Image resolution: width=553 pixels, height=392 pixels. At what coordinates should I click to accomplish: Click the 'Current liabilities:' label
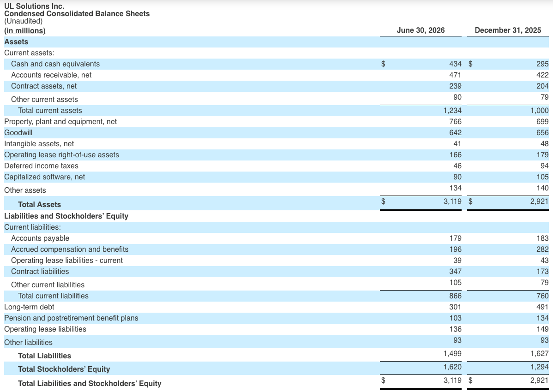click(x=32, y=227)
